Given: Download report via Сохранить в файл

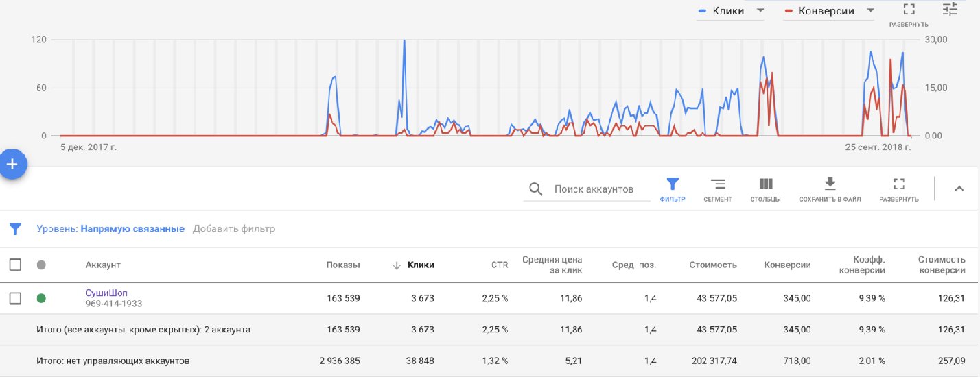Looking at the screenshot, I should coord(829,184).
